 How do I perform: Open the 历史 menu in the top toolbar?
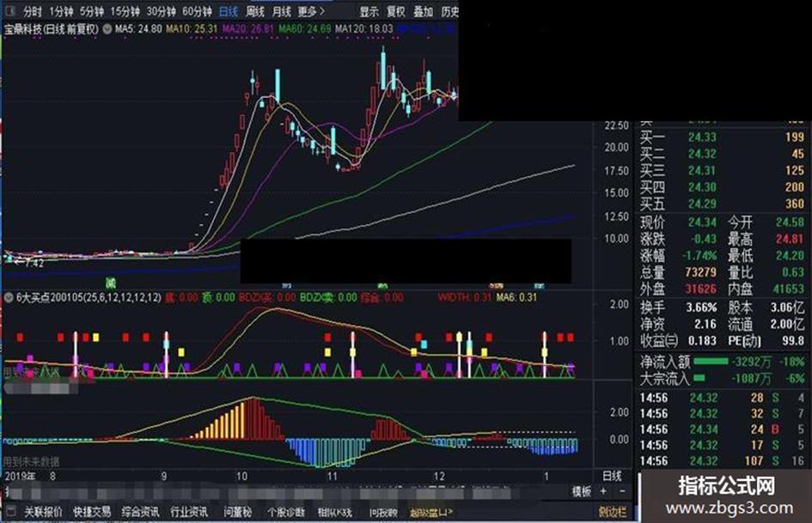(x=449, y=11)
